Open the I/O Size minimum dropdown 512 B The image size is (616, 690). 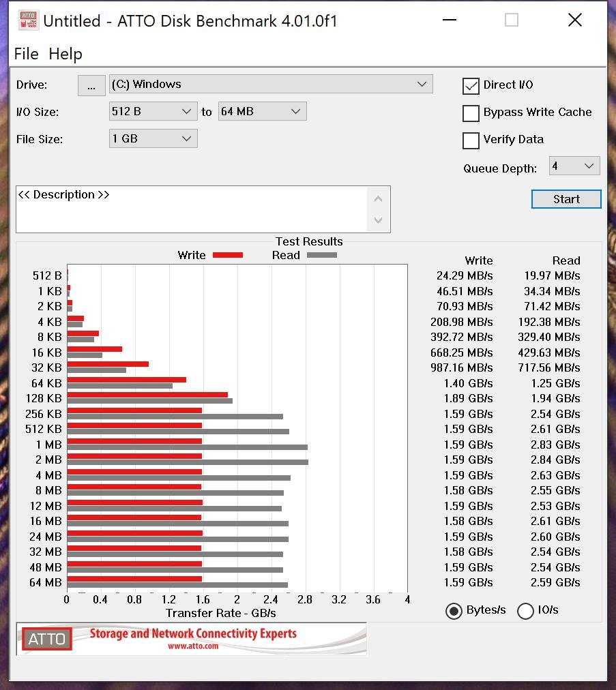pos(153,111)
